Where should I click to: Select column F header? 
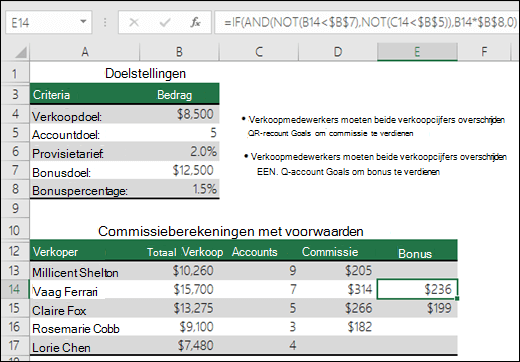coord(484,52)
